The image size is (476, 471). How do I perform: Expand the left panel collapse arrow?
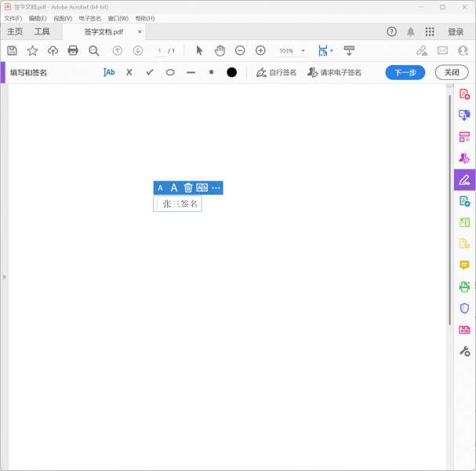coord(4,277)
